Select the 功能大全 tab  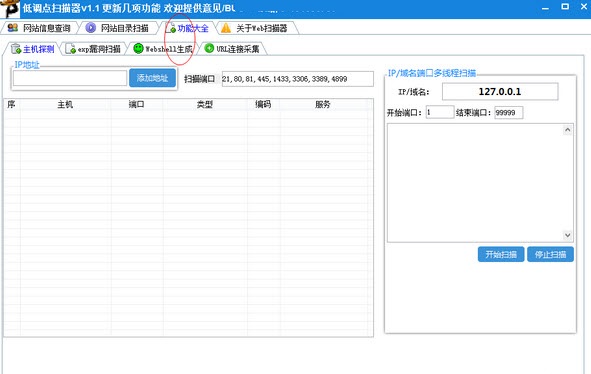coord(187,28)
